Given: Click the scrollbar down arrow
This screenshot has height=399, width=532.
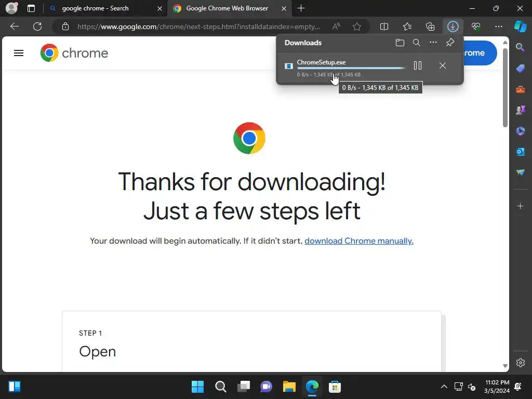Looking at the screenshot, I should pos(505,366).
